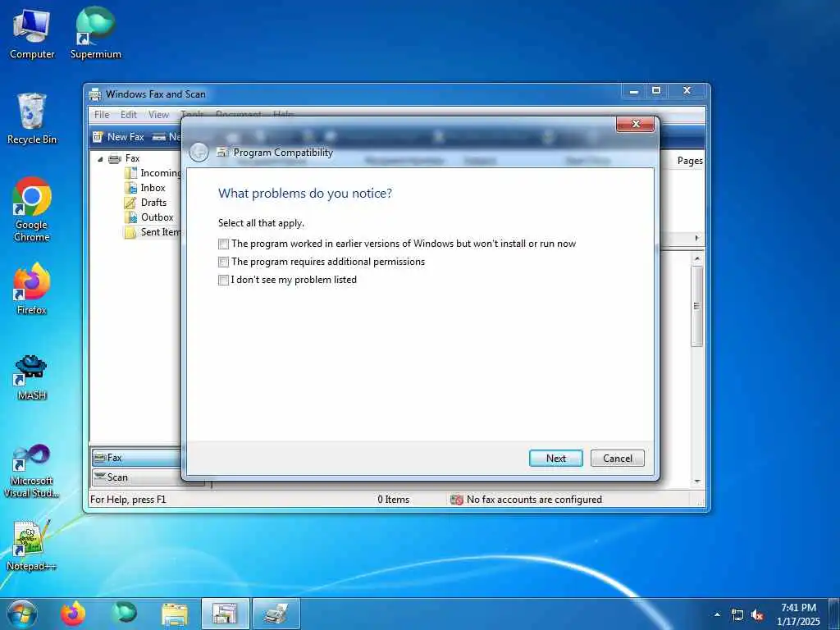Click the muted volume tray icon

pos(757,615)
